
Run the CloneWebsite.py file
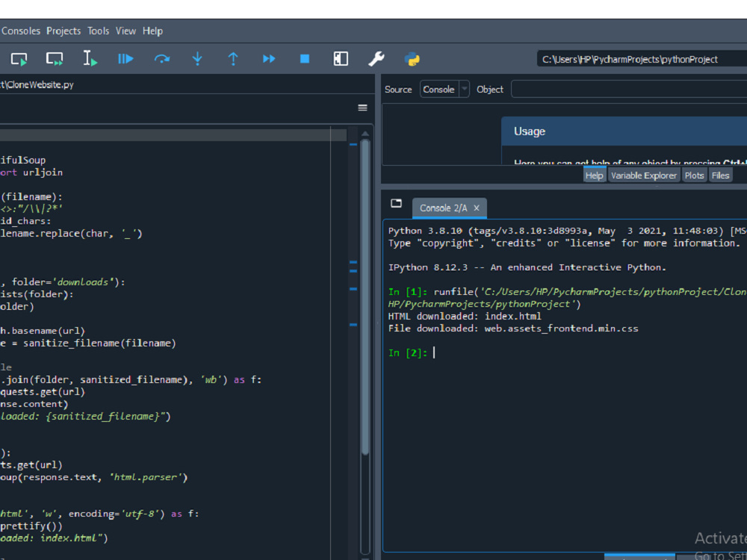pyautogui.click(x=18, y=58)
